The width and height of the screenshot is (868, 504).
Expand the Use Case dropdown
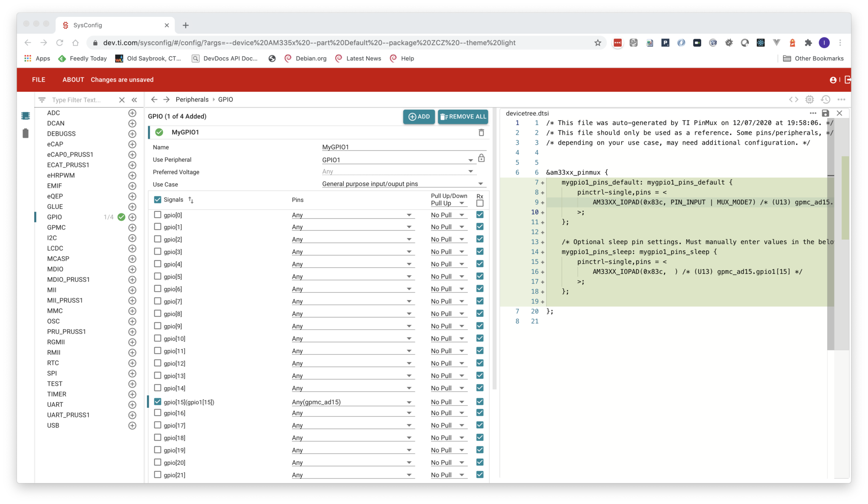[402, 184]
